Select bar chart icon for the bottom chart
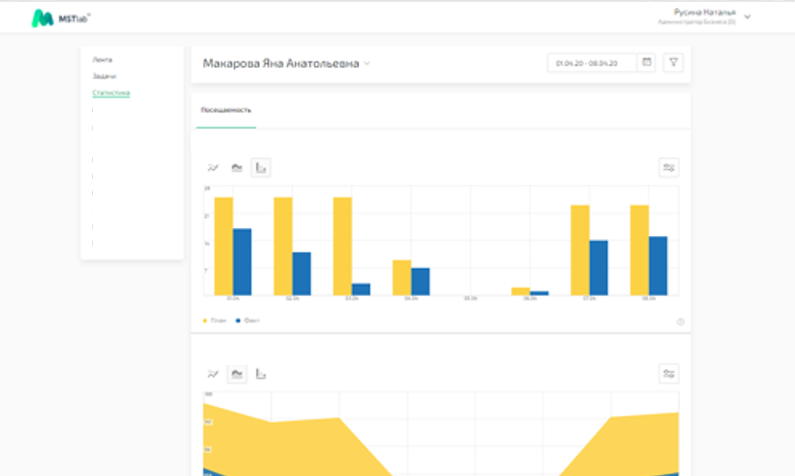795x476 pixels. [x=261, y=374]
